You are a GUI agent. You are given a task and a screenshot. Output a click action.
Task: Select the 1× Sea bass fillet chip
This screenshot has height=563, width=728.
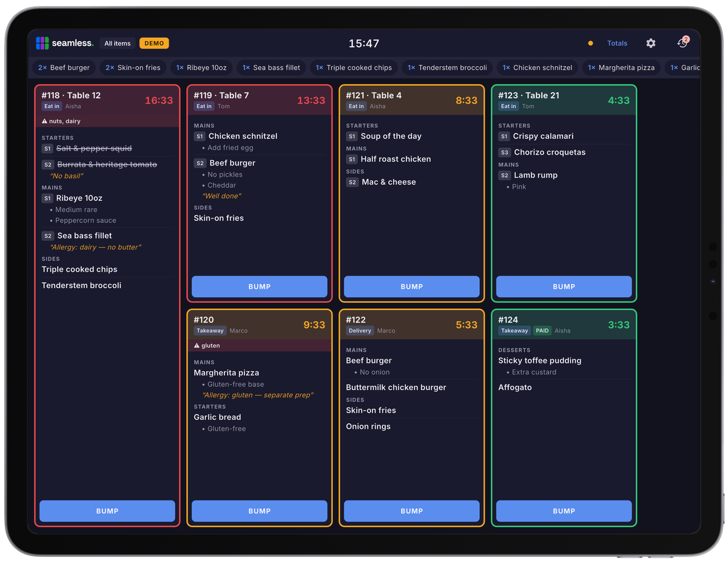click(271, 67)
